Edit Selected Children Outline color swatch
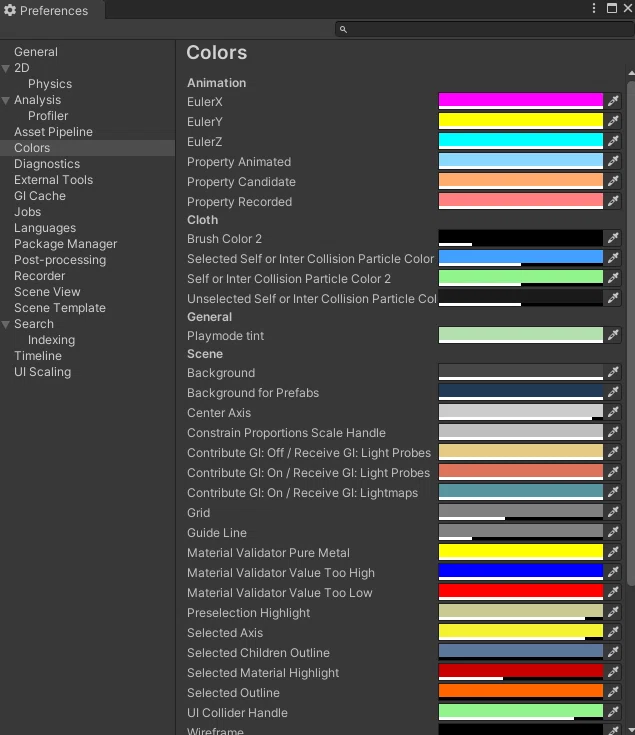This screenshot has height=735, width=635. coord(521,652)
